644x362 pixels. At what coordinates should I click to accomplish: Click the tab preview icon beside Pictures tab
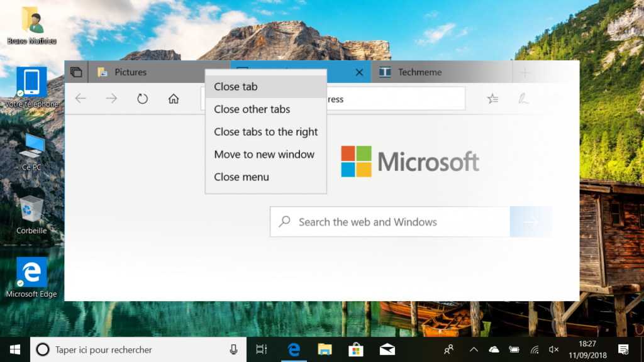pos(76,72)
